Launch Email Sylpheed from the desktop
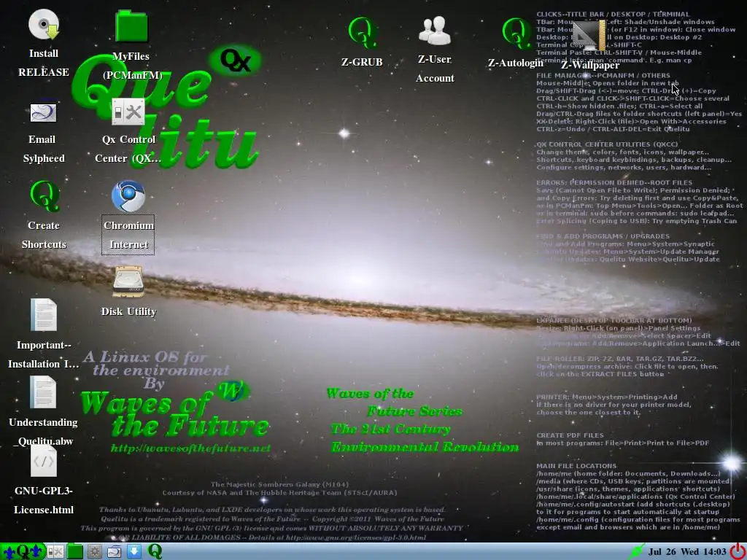Viewport: 747px width, 560px height. click(43, 112)
